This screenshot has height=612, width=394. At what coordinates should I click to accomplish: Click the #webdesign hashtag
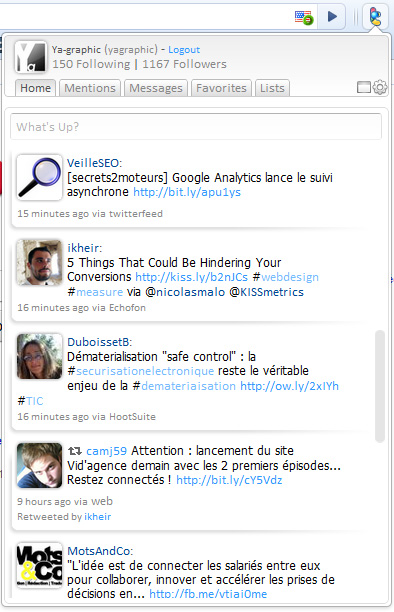(x=286, y=277)
